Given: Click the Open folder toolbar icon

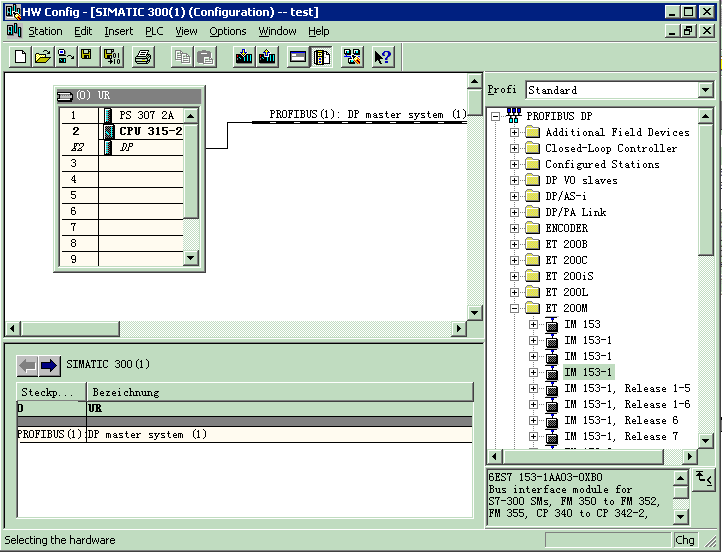Looking at the screenshot, I should [x=42, y=57].
